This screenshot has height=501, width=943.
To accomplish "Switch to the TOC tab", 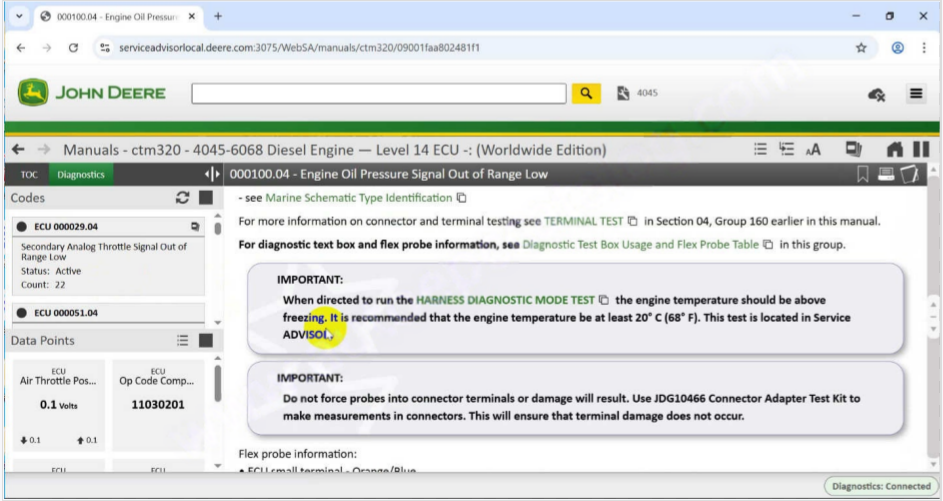I will [x=29, y=174].
